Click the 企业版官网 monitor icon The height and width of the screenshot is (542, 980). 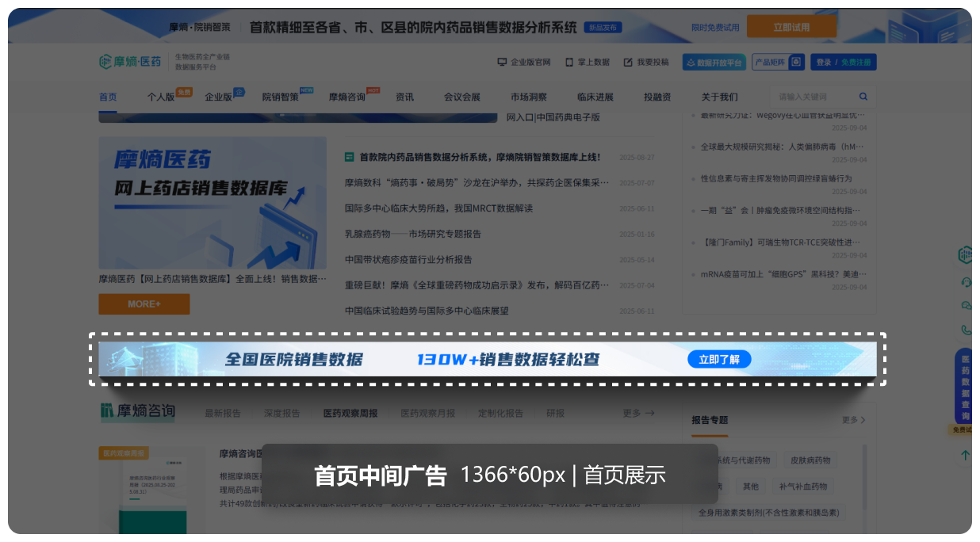(x=502, y=62)
